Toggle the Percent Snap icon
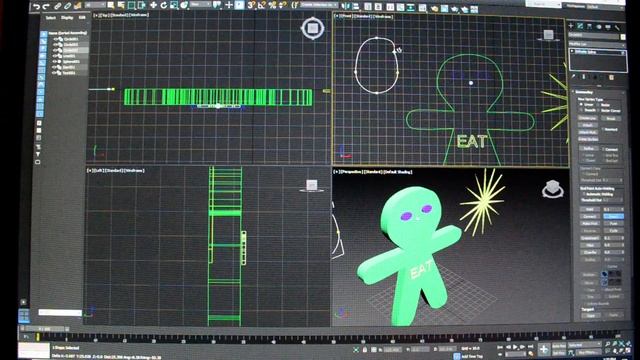 click(x=272, y=5)
